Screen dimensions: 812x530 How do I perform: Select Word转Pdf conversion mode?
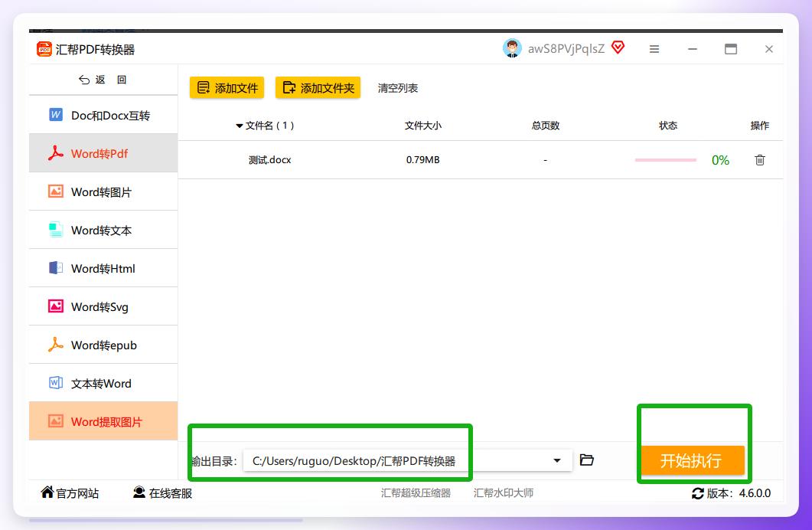pos(103,153)
